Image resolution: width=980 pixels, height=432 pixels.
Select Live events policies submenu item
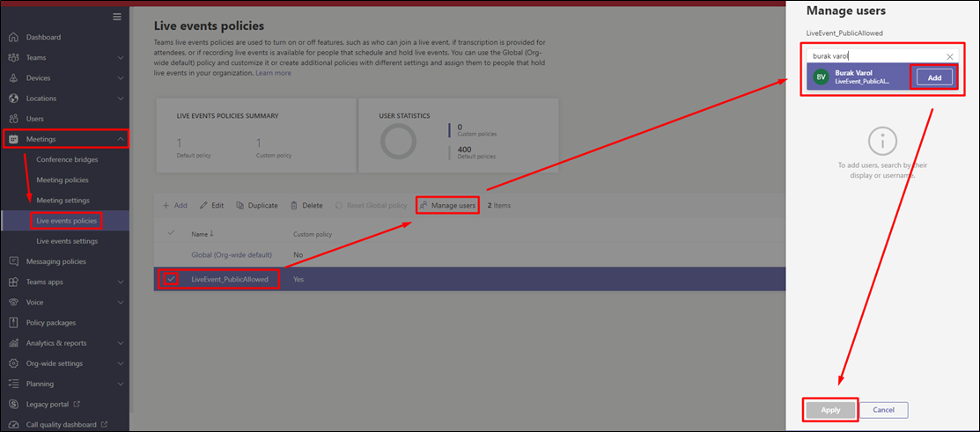coord(66,221)
